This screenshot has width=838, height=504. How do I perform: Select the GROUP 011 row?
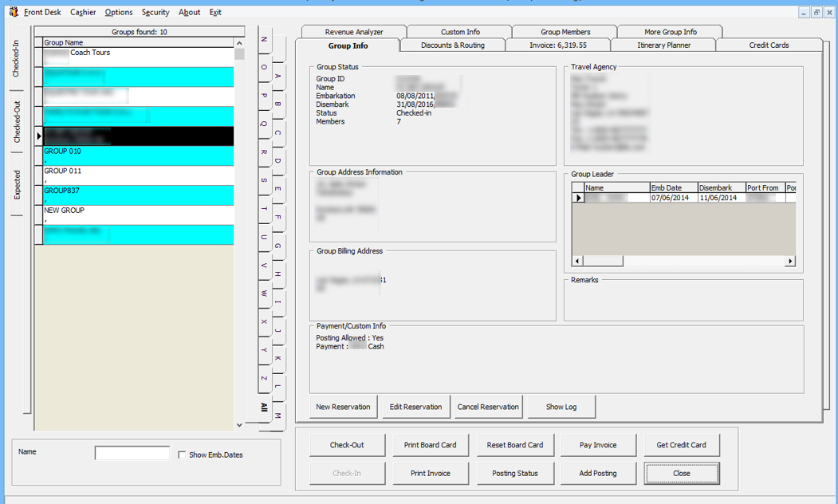coord(138,175)
